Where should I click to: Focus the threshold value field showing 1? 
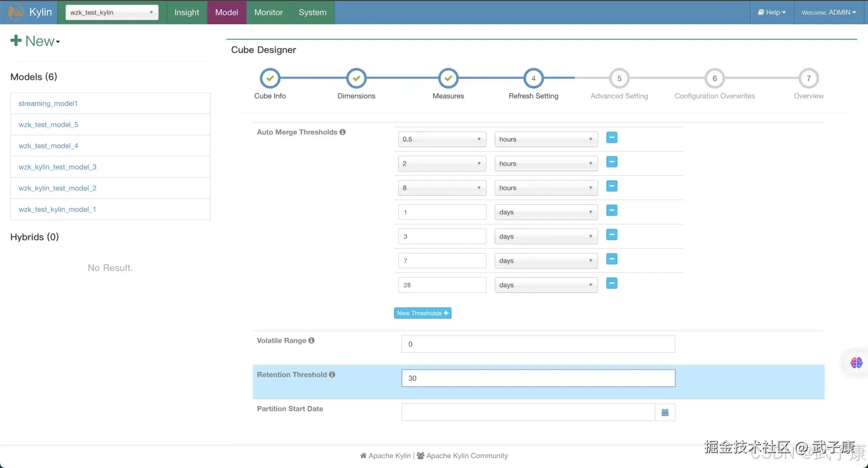[x=442, y=212]
